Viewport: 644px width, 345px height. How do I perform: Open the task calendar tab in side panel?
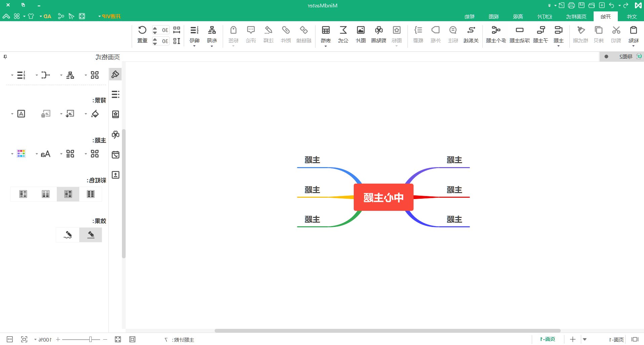click(x=116, y=155)
